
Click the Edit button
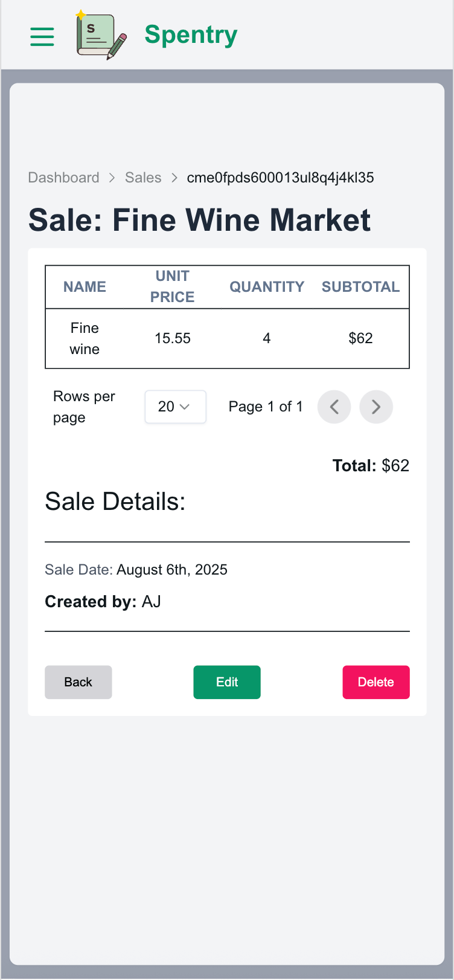[226, 682]
